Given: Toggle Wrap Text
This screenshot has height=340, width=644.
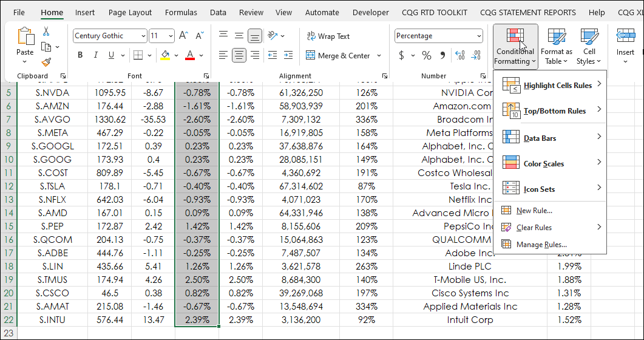Looking at the screenshot, I should point(328,36).
